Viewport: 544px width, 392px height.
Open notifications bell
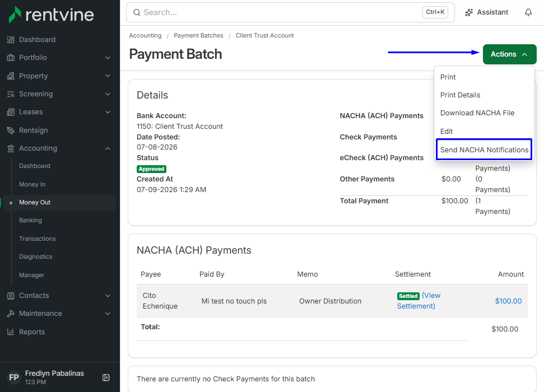pyautogui.click(x=528, y=12)
